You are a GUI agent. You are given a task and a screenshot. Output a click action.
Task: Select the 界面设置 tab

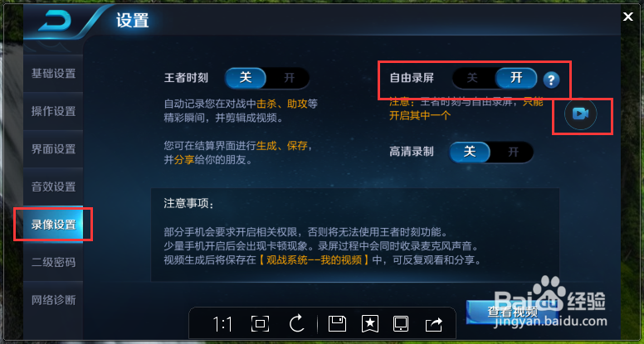(x=53, y=149)
